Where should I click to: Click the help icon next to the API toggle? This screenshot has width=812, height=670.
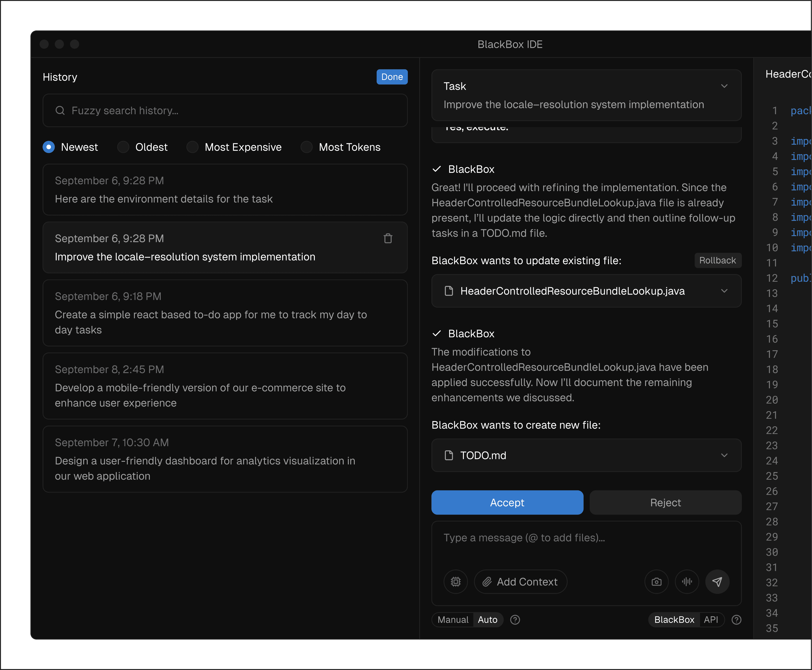click(736, 620)
